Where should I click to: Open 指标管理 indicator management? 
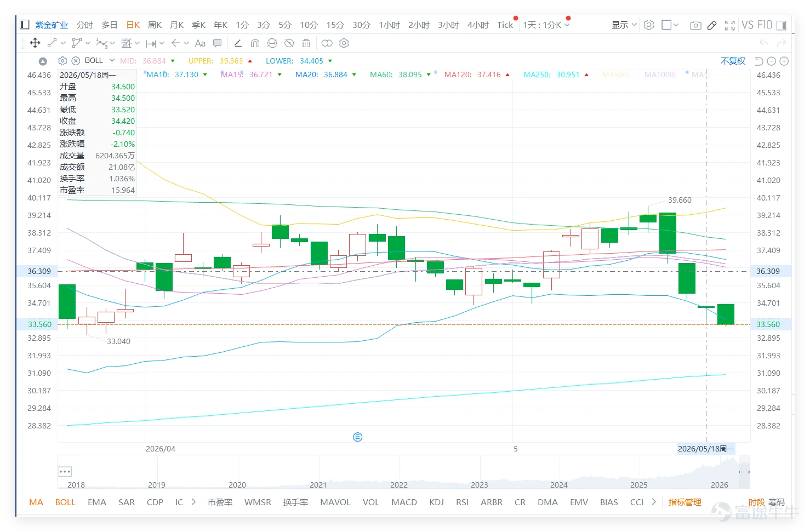684,502
